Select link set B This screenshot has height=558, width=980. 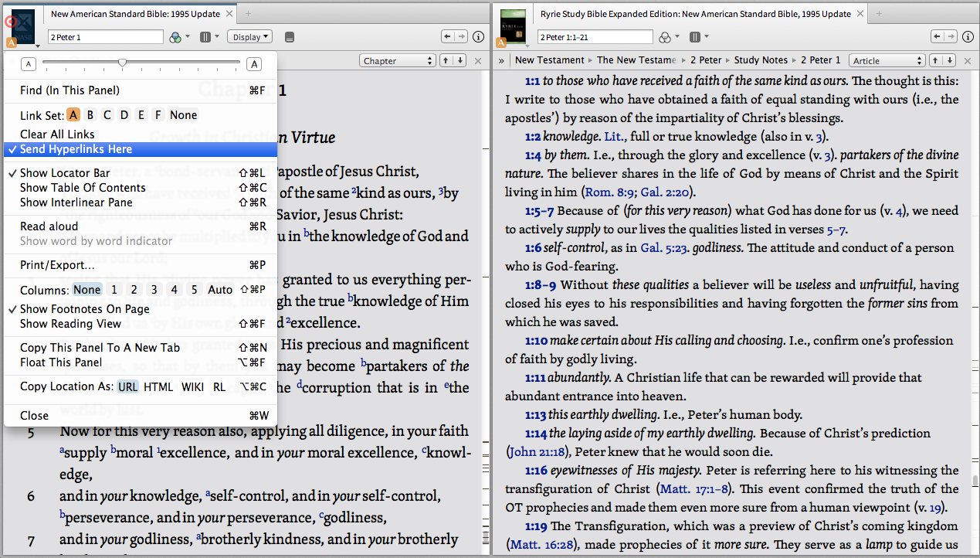[90, 115]
